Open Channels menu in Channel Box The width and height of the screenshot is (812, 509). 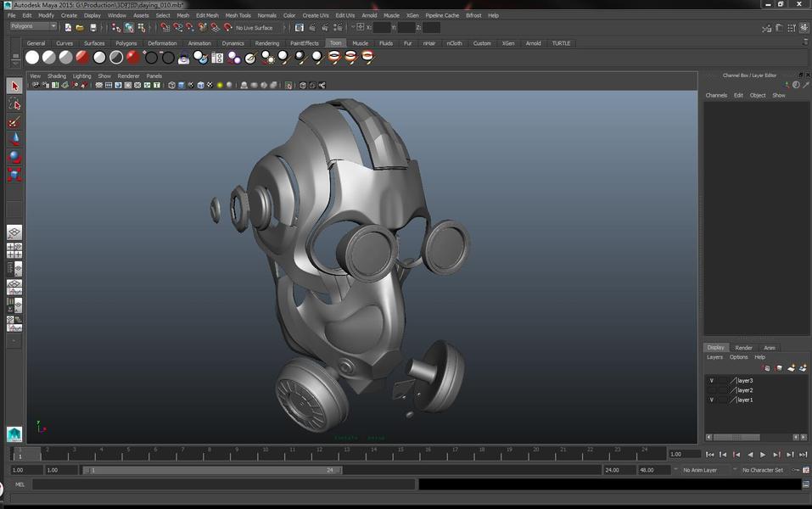716,95
